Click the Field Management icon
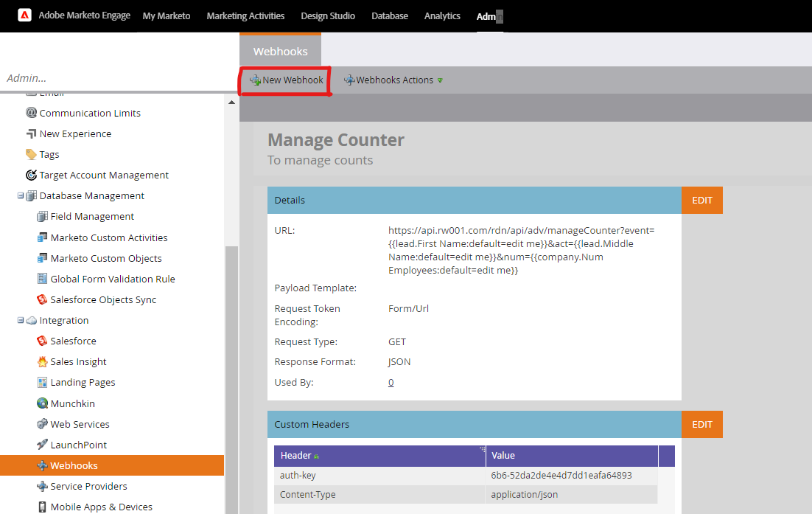The height and width of the screenshot is (514, 812). click(42, 216)
